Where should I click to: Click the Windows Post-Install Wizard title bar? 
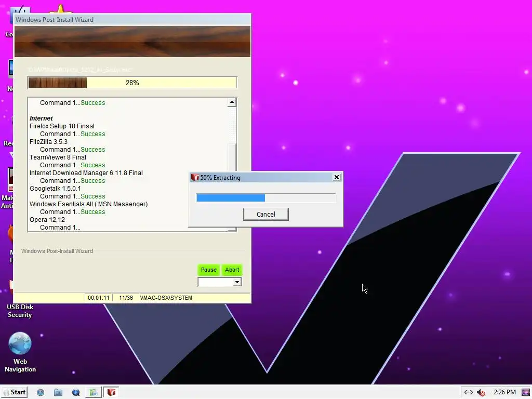(x=132, y=20)
